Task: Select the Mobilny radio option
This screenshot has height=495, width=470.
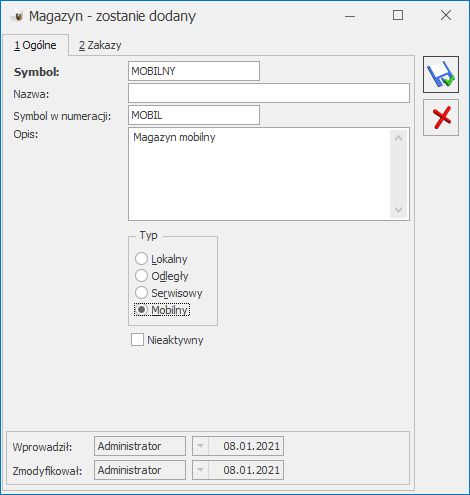Action: (141, 310)
